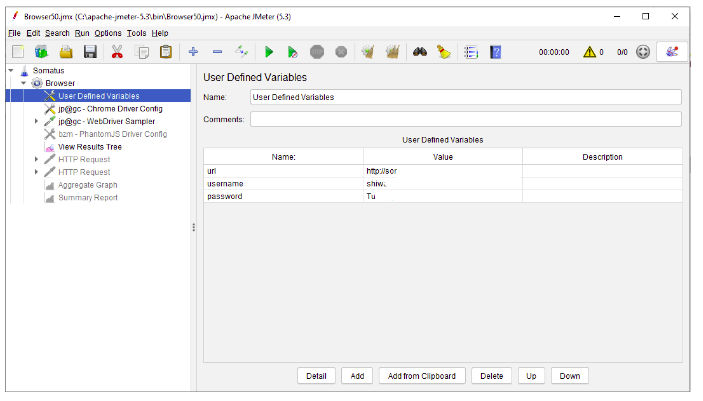Start the test with green play icon
The height and width of the screenshot is (401, 703).
tap(269, 52)
